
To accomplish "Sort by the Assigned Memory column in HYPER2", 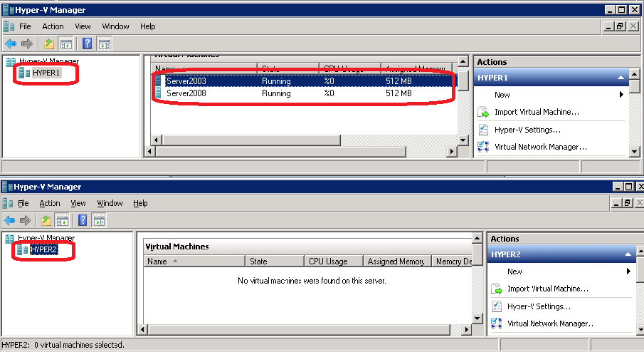I will pos(396,262).
